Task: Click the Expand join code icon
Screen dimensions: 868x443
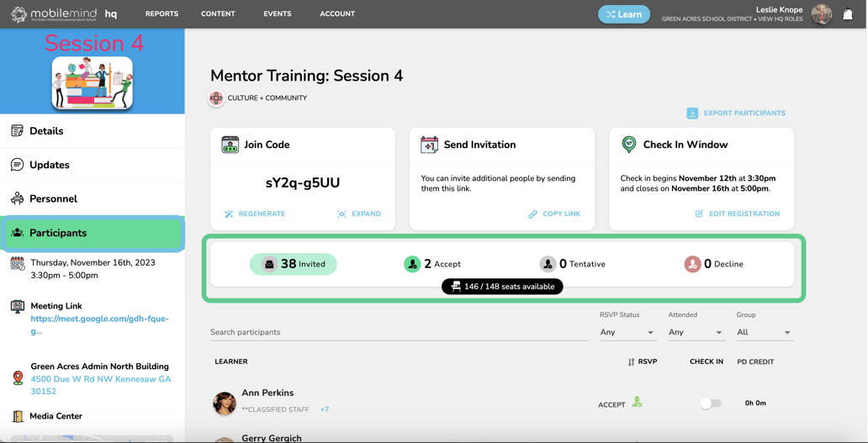Action: click(x=341, y=214)
